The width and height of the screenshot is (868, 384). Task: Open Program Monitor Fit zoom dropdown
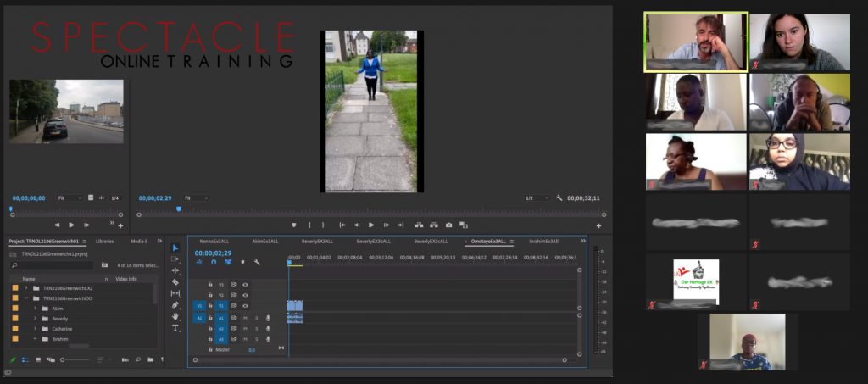pos(196,198)
